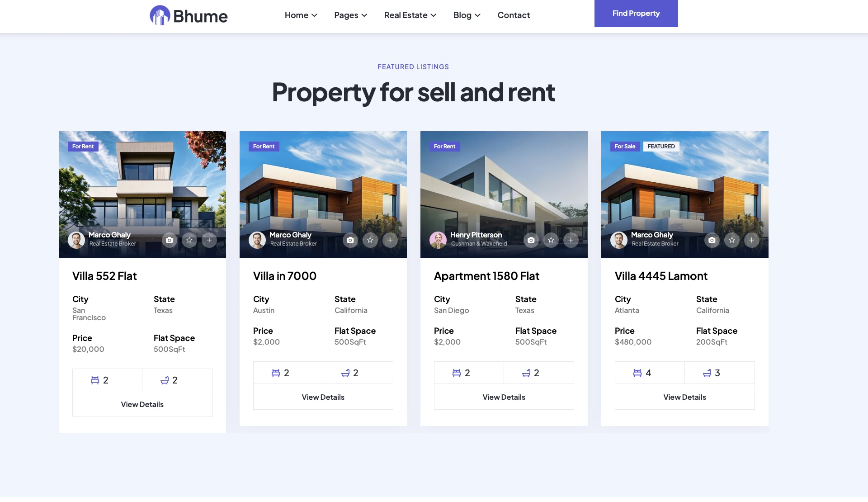This screenshot has width=868, height=502.
Task: Click bathtub icon on Villa in 7000
Action: pos(345,373)
